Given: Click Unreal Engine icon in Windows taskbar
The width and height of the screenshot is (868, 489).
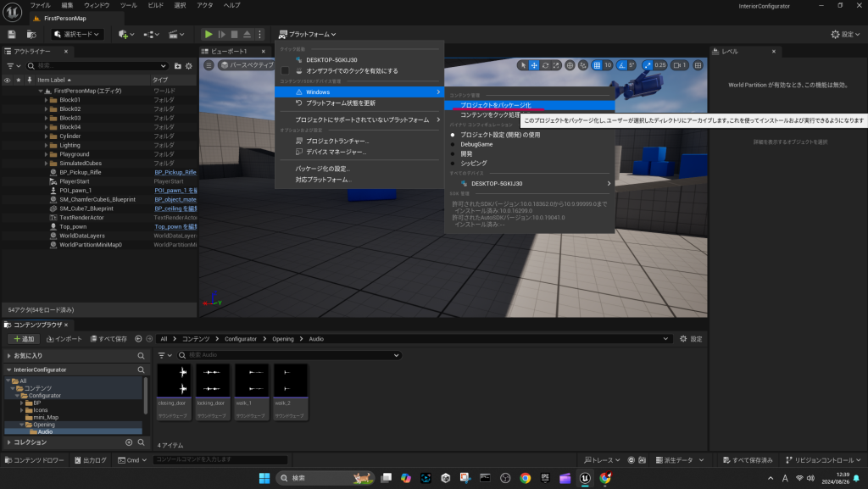Looking at the screenshot, I should [584, 478].
